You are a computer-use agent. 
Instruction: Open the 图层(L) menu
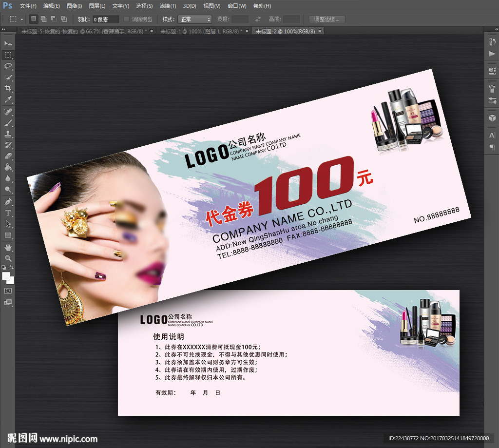point(97,6)
